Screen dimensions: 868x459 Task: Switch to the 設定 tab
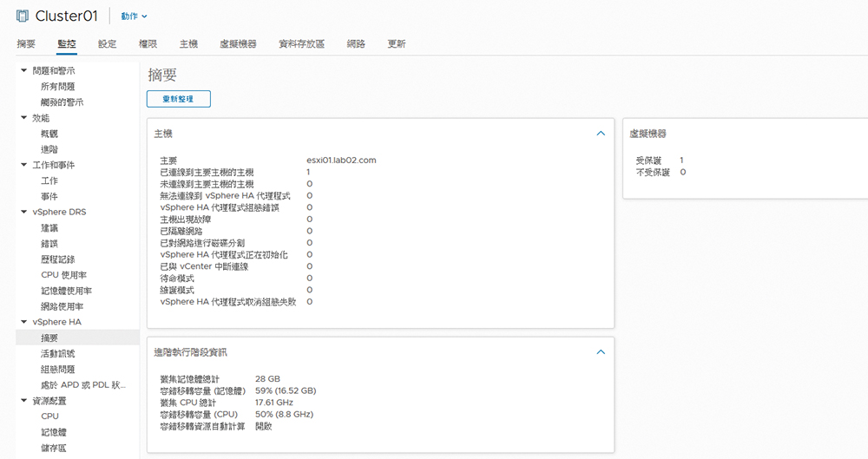(x=108, y=43)
